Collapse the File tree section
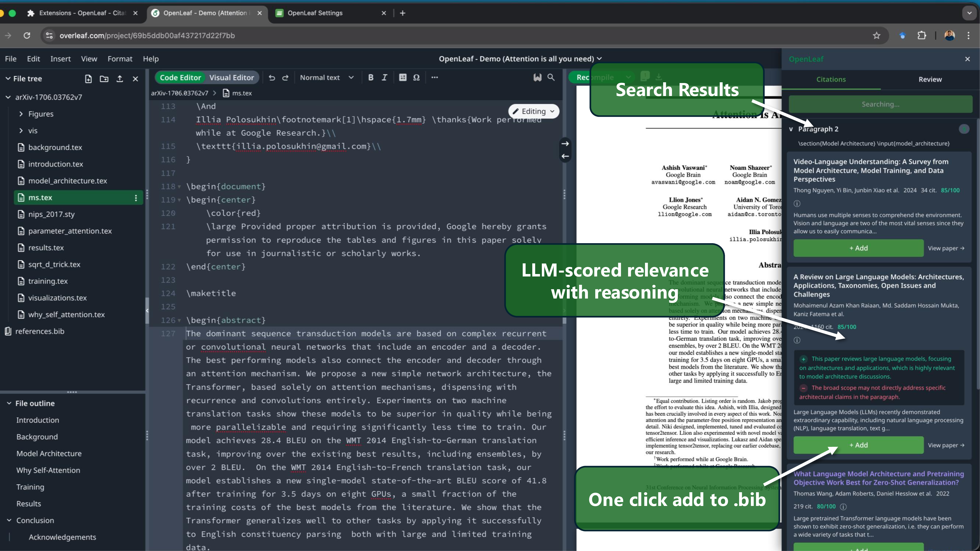The image size is (980, 551). (8, 79)
